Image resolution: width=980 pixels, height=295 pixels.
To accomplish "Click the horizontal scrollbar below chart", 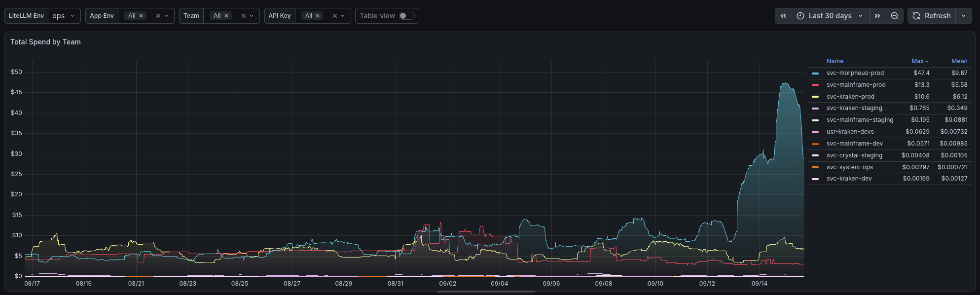I will (x=486, y=292).
